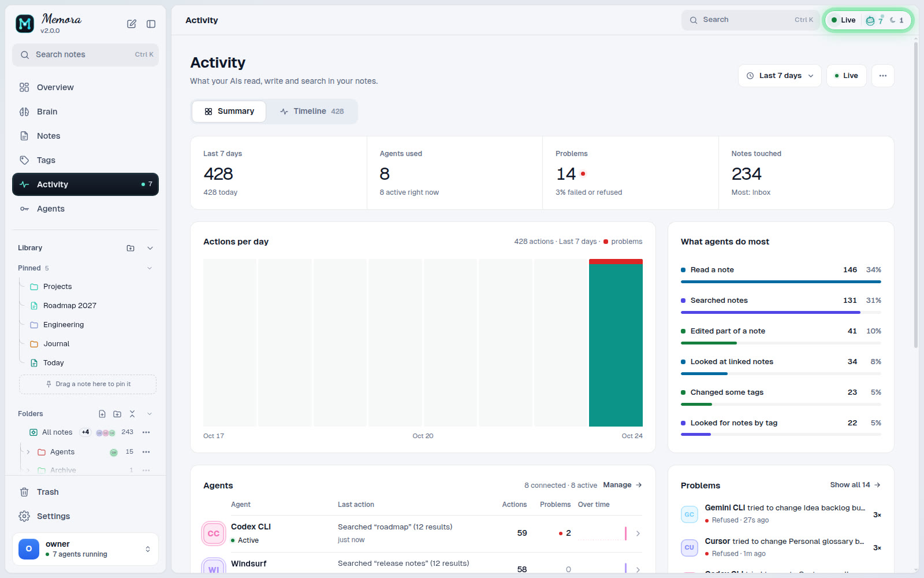Open the Tags section
Image resolution: width=924 pixels, height=578 pixels.
85,160
